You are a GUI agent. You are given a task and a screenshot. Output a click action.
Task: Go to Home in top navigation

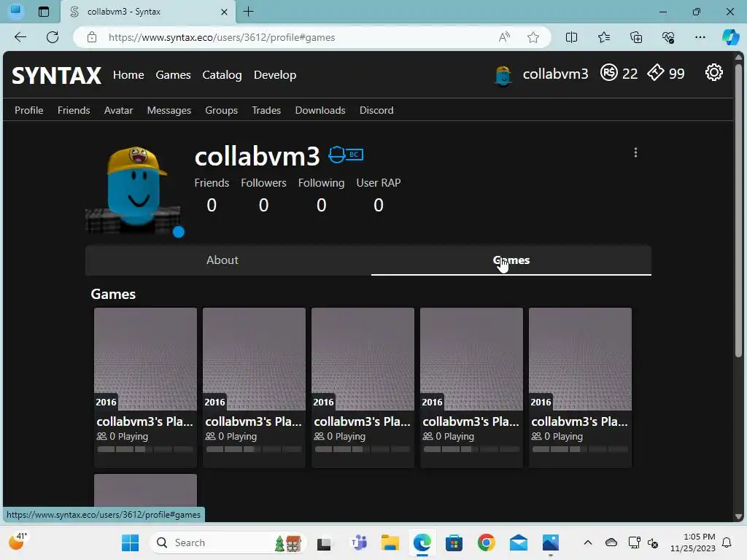[128, 75]
